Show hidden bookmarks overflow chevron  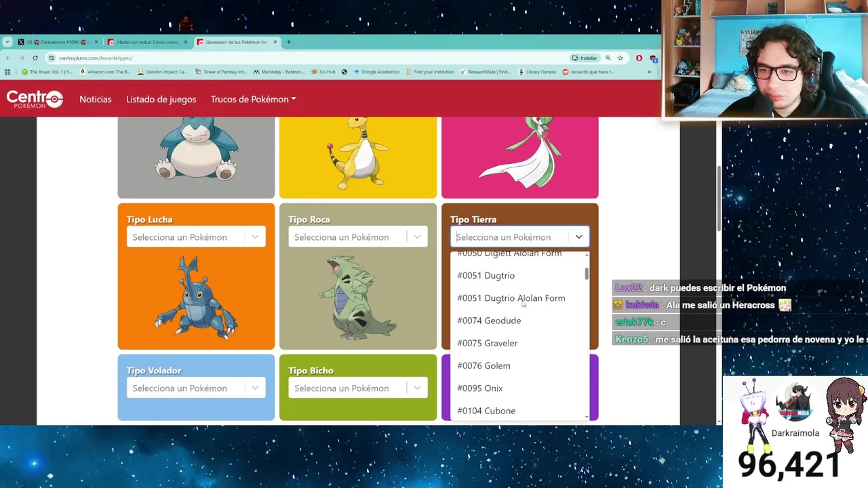(x=649, y=72)
